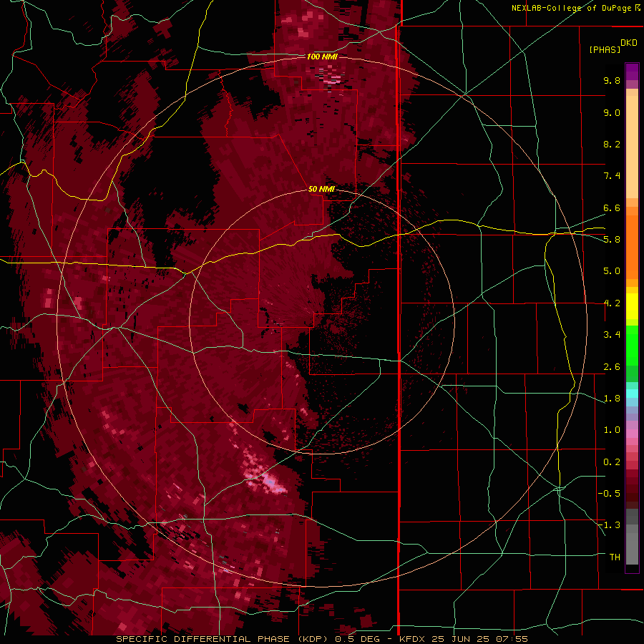Screen dimensions: 644x644
Task: Click the 7.4 legend value
Action: point(612,176)
